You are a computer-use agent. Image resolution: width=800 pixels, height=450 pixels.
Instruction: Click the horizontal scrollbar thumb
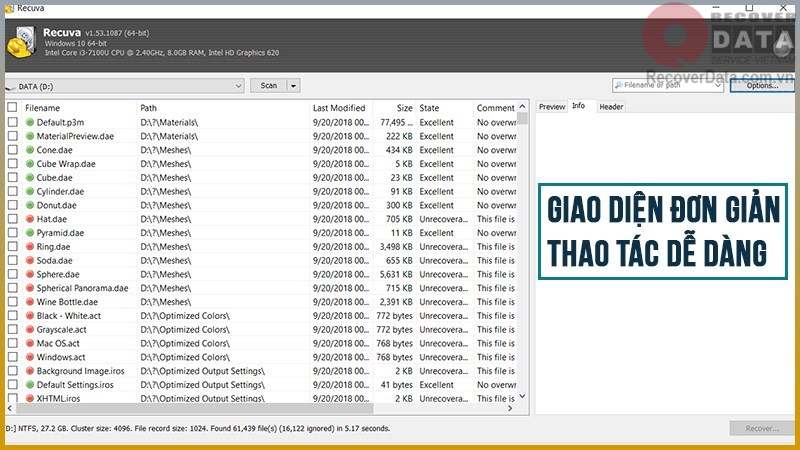[x=194, y=408]
